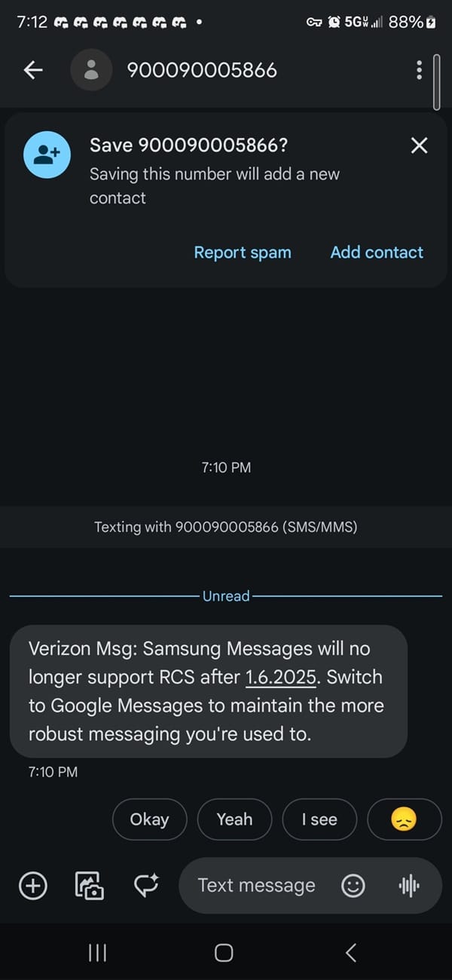Open the Magic Compose sparkle icon
The image size is (452, 980).
tap(146, 886)
